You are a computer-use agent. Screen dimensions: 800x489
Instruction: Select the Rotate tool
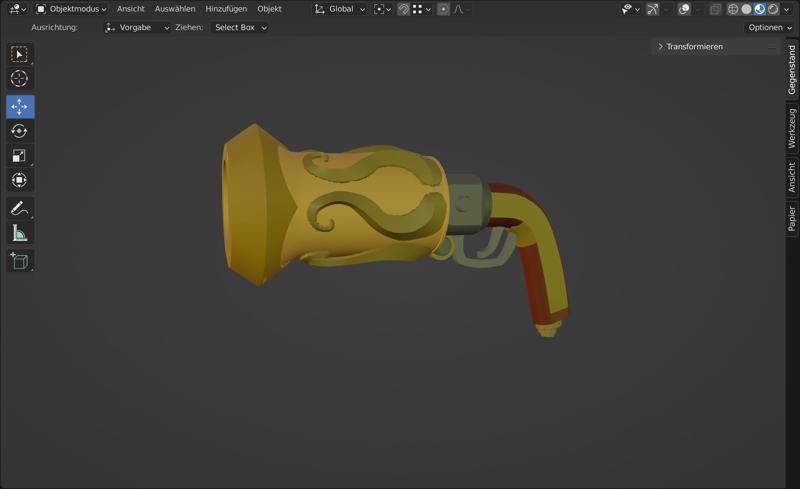point(19,131)
